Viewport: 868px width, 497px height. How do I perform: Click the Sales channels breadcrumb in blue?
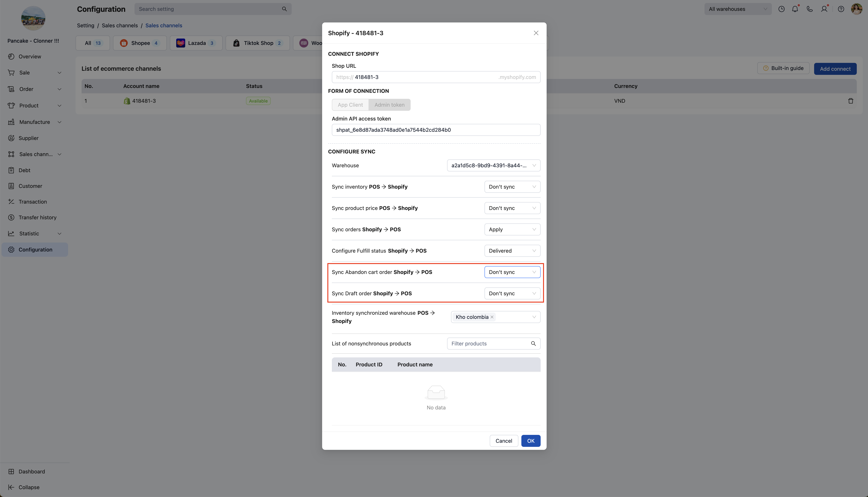pos(164,26)
